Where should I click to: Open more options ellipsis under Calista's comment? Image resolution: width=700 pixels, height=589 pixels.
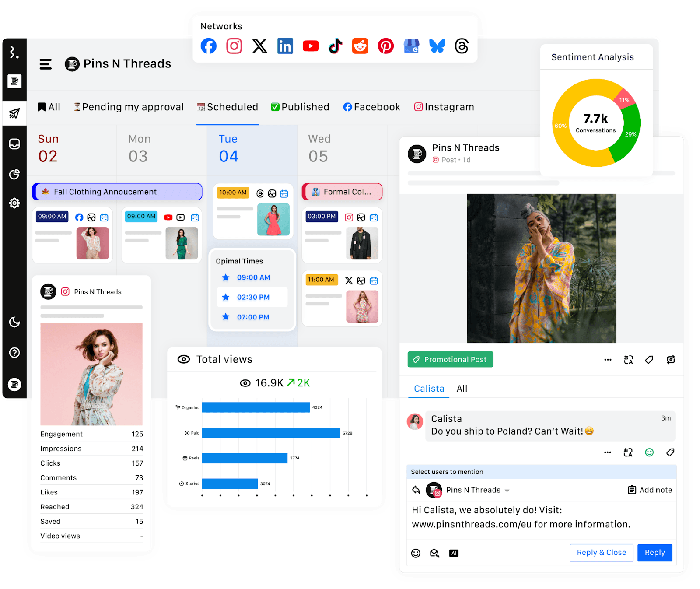[608, 452]
